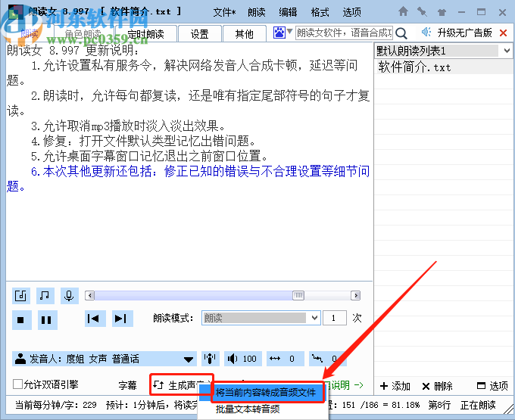
Task: Open the 朗读模式 combo box
Action: tap(261, 318)
